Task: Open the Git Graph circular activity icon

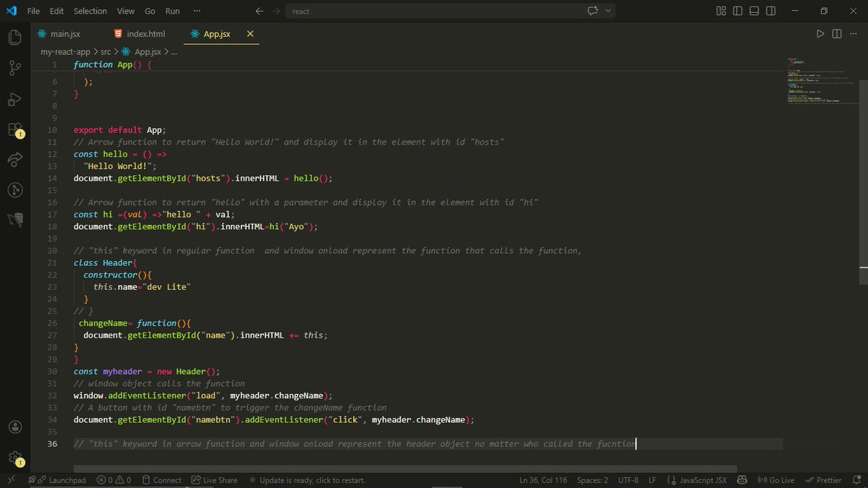Action: point(14,189)
